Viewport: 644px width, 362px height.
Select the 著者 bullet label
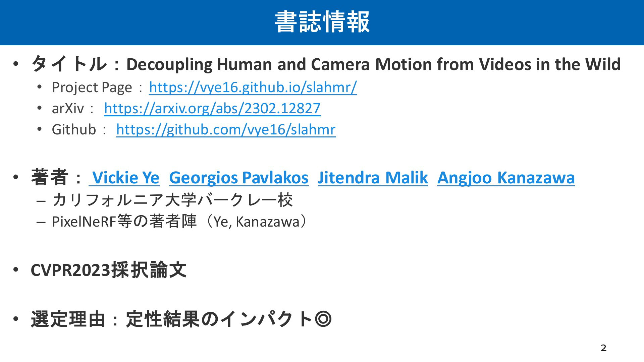pyautogui.click(x=50, y=177)
